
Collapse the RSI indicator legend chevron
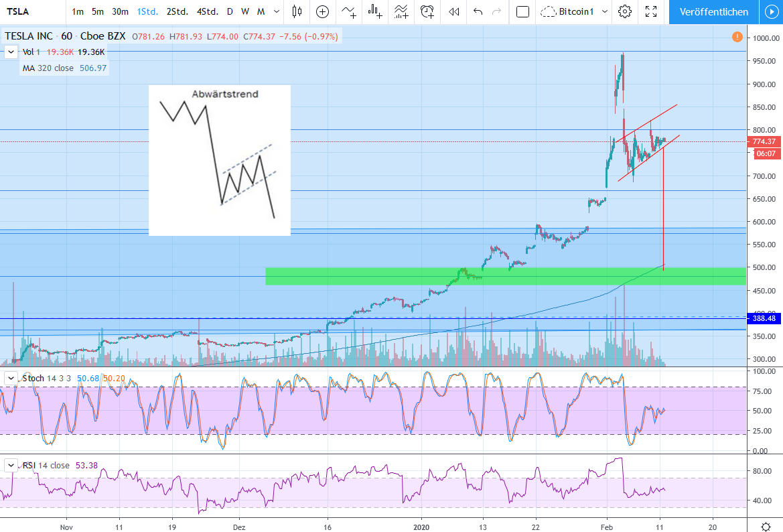[x=11, y=465]
